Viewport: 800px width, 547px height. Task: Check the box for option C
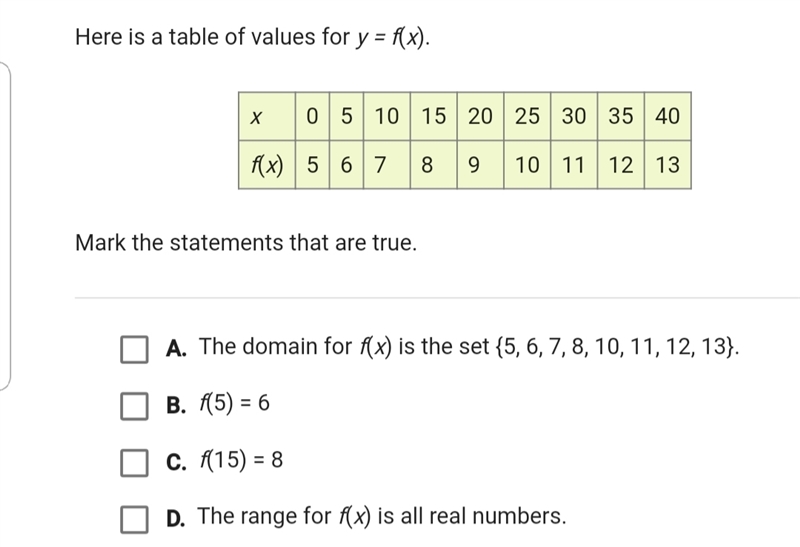tap(134, 463)
